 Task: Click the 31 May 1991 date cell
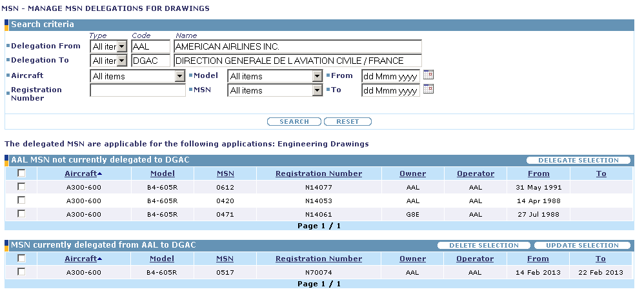pos(538,188)
